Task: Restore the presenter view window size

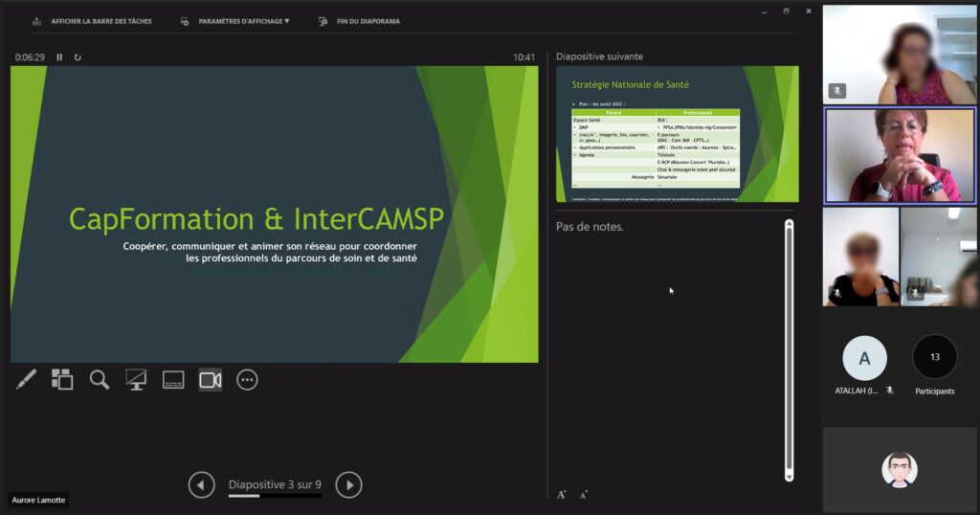Action: [x=787, y=11]
